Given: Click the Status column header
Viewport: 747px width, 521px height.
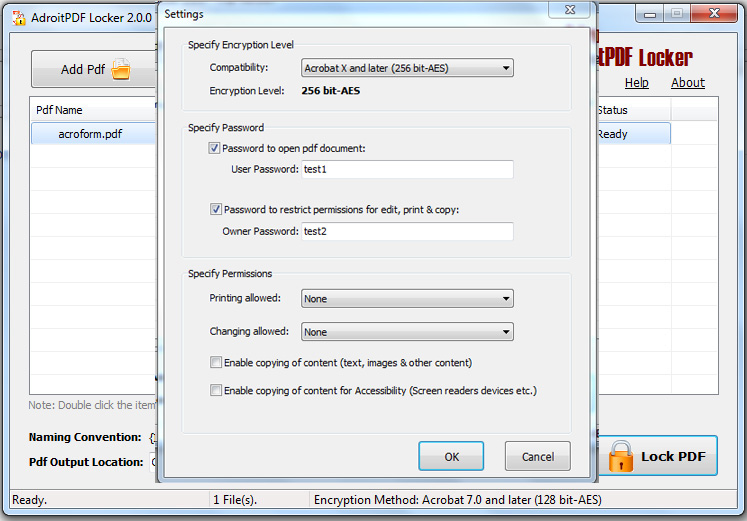Looking at the screenshot, I should tap(634, 110).
